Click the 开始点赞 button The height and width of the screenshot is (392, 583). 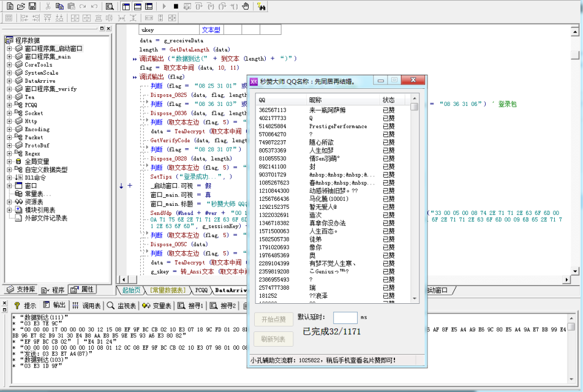click(274, 320)
